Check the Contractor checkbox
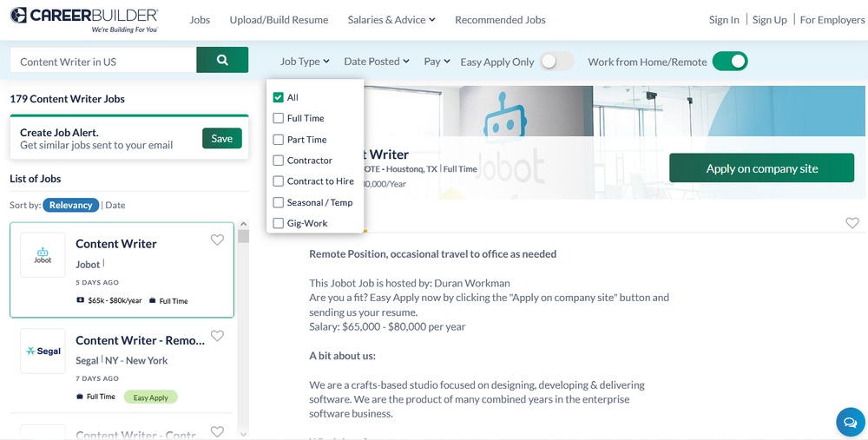Screen dimensions: 868x440 (279, 161)
